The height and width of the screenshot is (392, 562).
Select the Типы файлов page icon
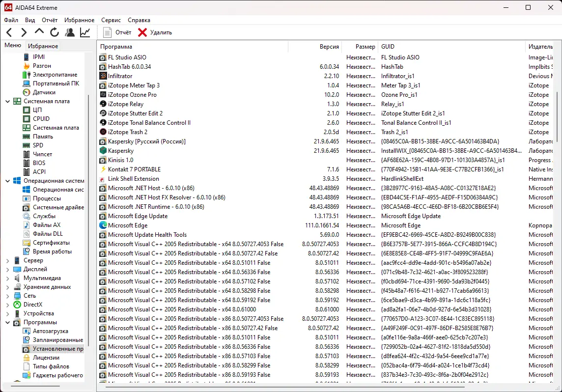(x=26, y=366)
